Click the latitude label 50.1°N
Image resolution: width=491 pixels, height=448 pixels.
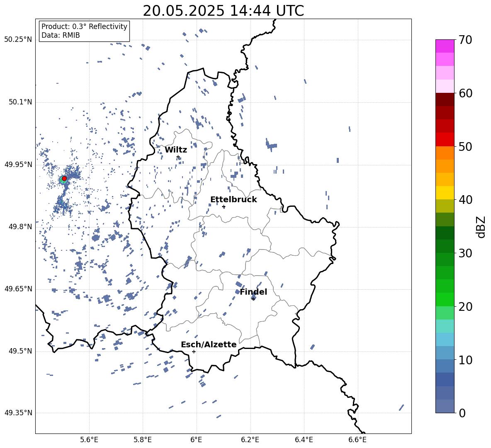(x=20, y=102)
